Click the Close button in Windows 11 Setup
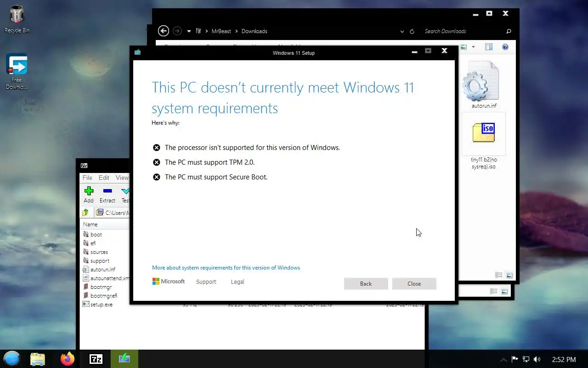The height and width of the screenshot is (368, 588). pyautogui.click(x=414, y=284)
